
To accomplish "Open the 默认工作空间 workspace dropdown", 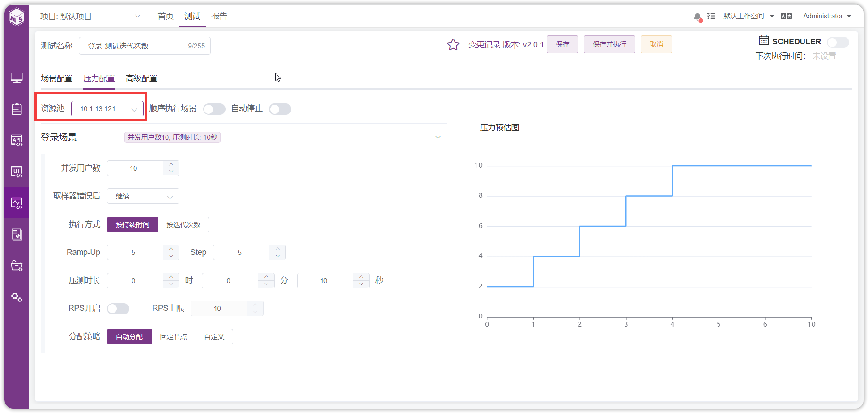I will click(749, 16).
